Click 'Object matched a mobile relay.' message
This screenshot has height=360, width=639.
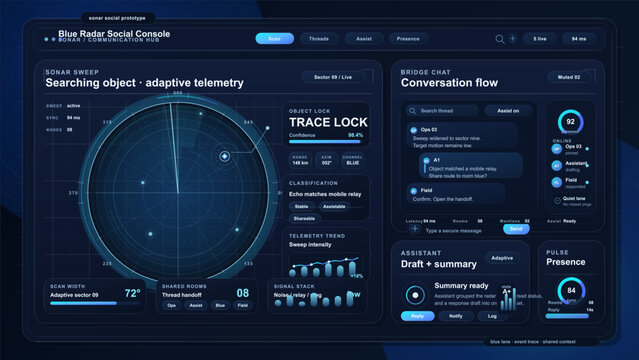pos(463,169)
